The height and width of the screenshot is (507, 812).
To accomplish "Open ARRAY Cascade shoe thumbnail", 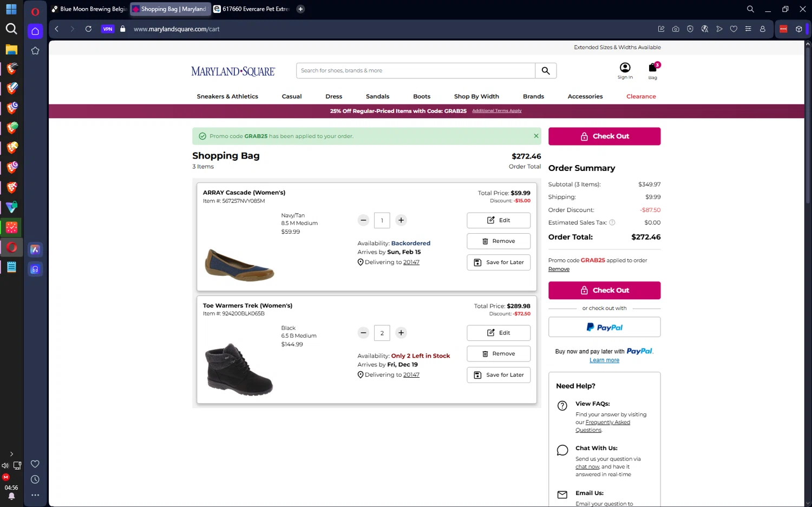I will (239, 265).
